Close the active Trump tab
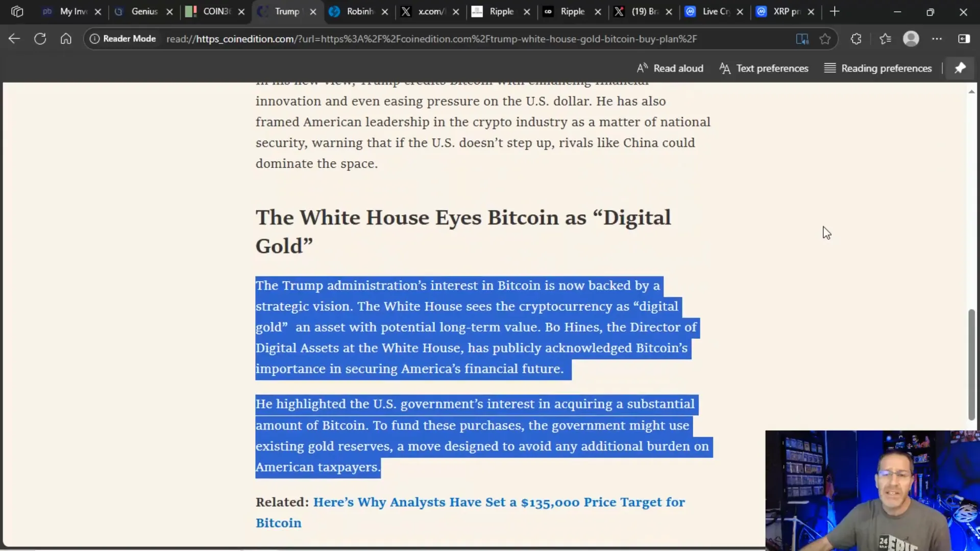 (313, 11)
